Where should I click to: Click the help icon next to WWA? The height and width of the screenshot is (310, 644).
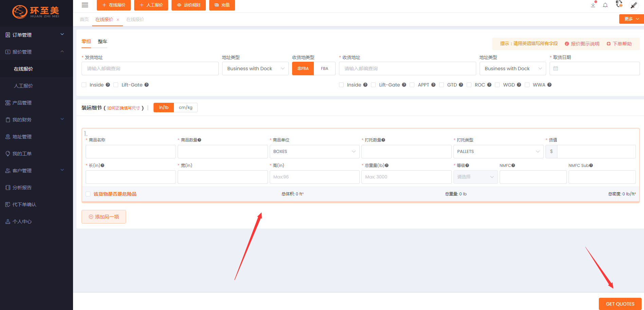[x=549, y=85]
